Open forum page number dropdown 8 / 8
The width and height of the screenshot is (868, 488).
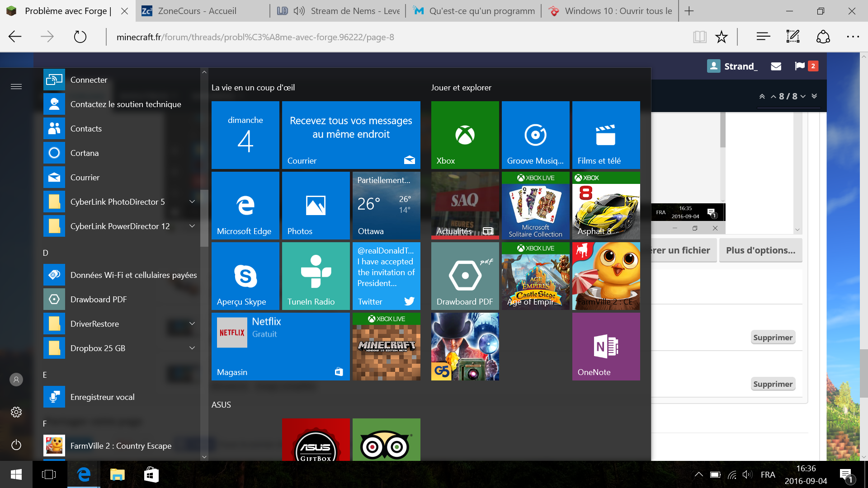coord(788,96)
